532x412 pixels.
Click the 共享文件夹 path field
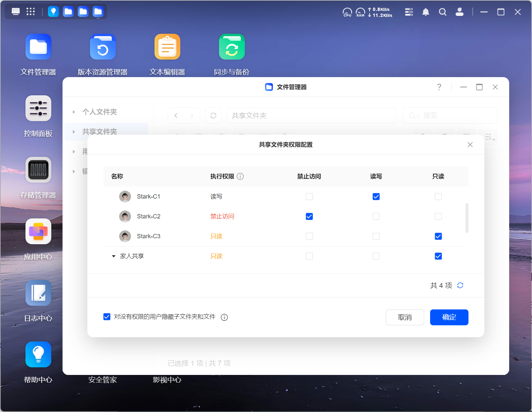coord(311,115)
